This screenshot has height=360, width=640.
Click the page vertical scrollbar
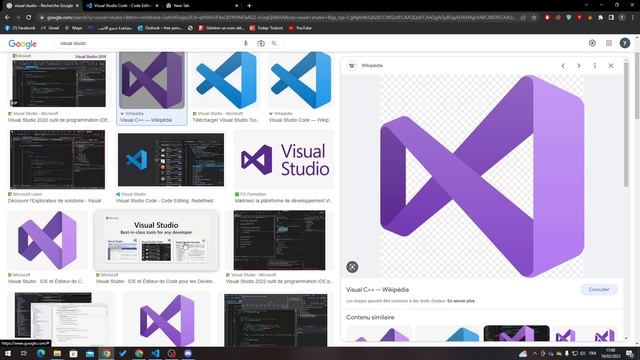pos(637,86)
